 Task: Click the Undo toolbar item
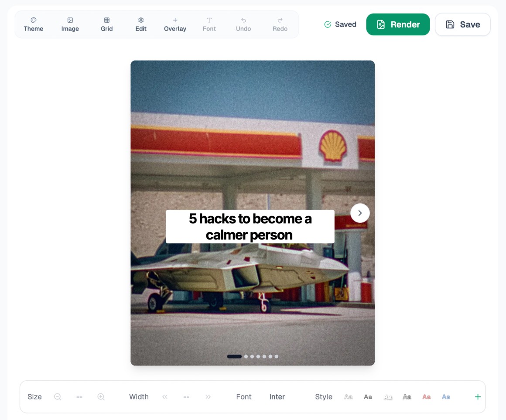click(243, 24)
